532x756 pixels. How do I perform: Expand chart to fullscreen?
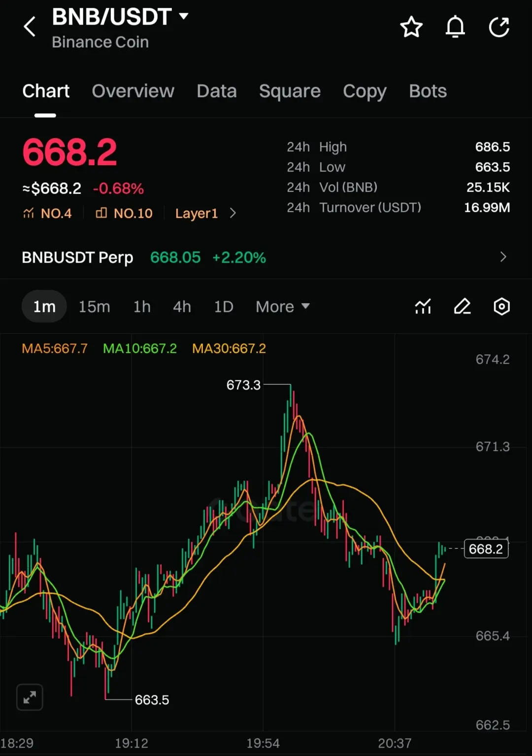click(x=30, y=697)
